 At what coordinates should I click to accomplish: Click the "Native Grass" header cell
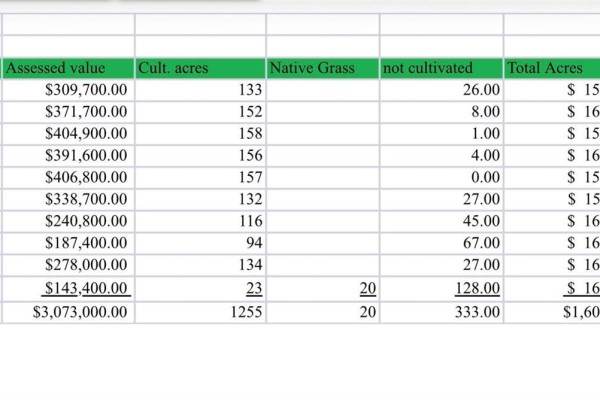tap(323, 69)
